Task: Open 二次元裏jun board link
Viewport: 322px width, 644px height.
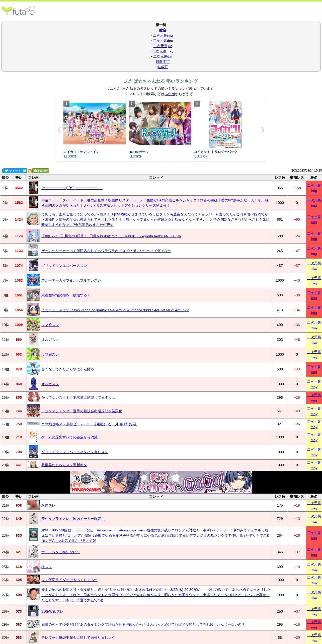Action: coord(163,46)
